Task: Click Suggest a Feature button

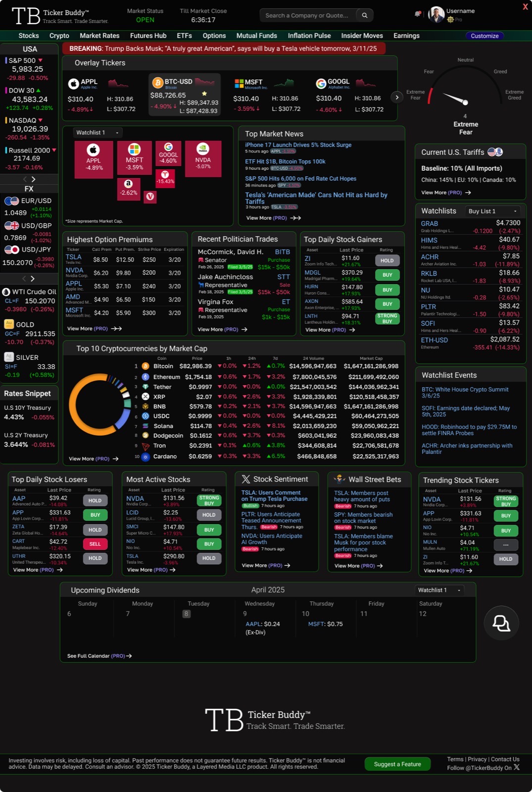Action: point(397,764)
